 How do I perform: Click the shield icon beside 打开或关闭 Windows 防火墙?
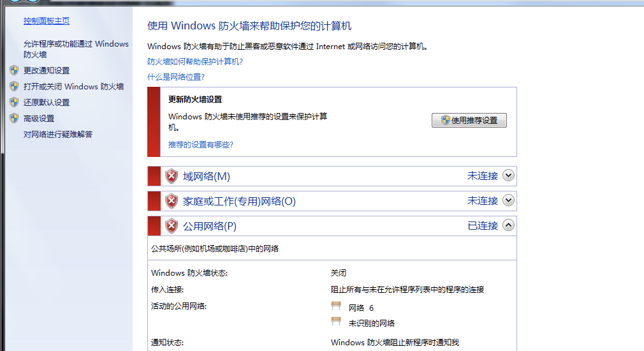tap(14, 86)
